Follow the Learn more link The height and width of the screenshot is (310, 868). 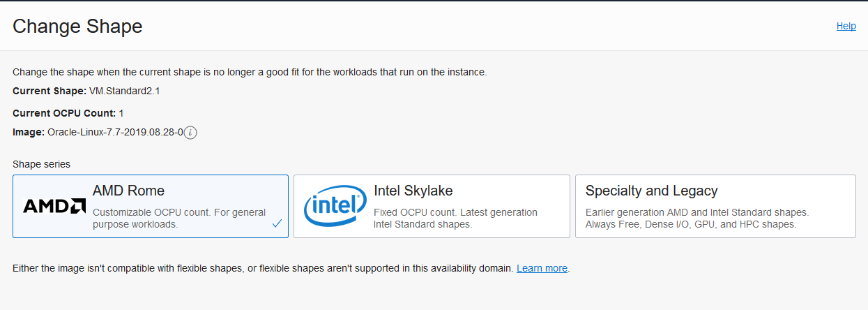[542, 268]
